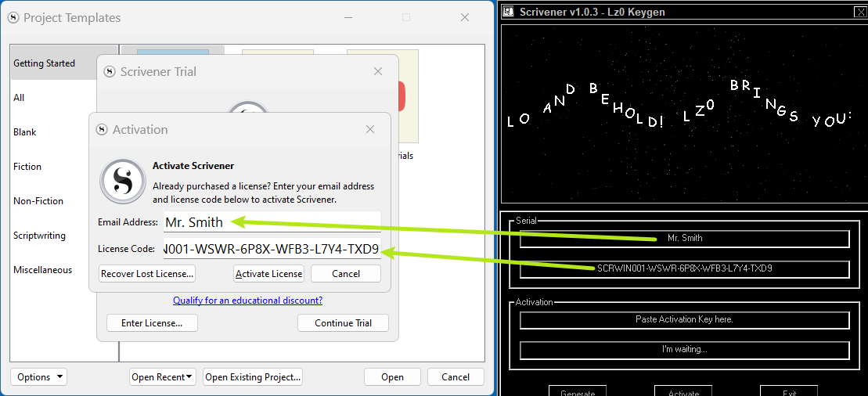
Task: Click the Open Existing Project button
Action: click(x=253, y=377)
